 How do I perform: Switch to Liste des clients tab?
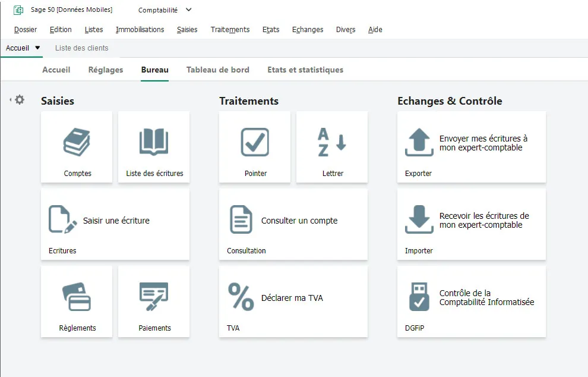(x=81, y=48)
